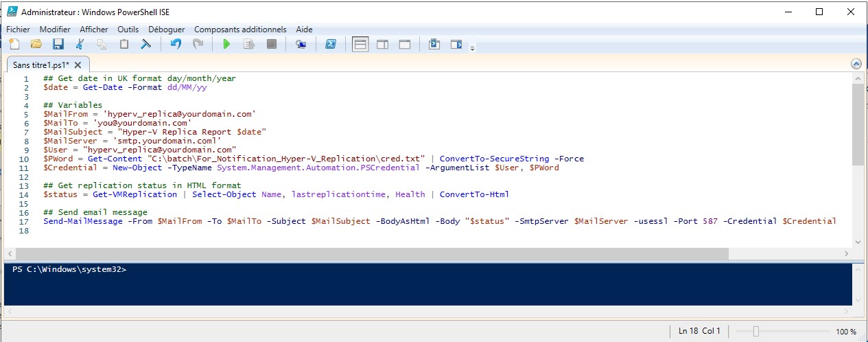Screen dimensions: 868x342
Task: Open the Aide menu
Action: click(304, 30)
